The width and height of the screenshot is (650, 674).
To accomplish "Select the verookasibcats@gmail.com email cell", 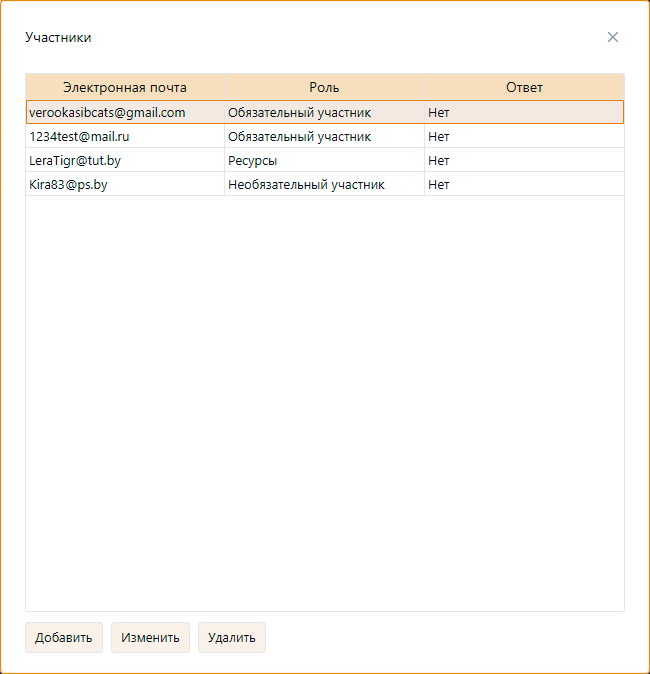I will [107, 112].
